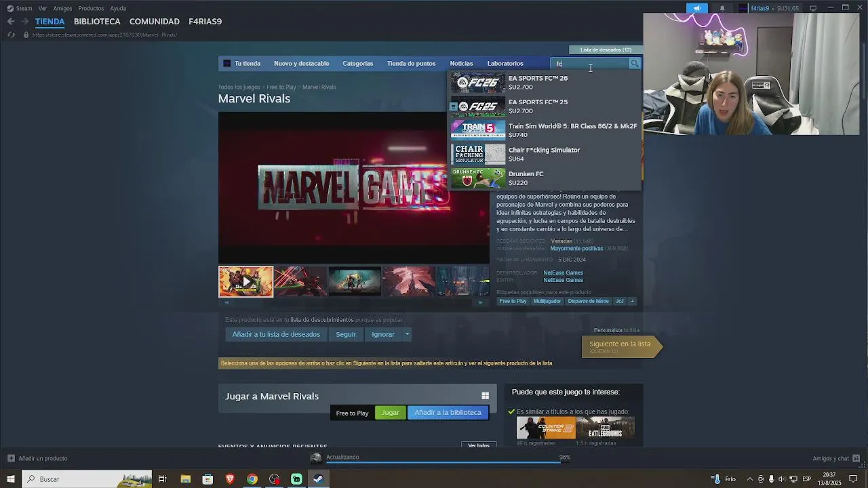868x488 pixels.
Task: Select EA SPORTS FC 26 search result
Action: pos(545,83)
